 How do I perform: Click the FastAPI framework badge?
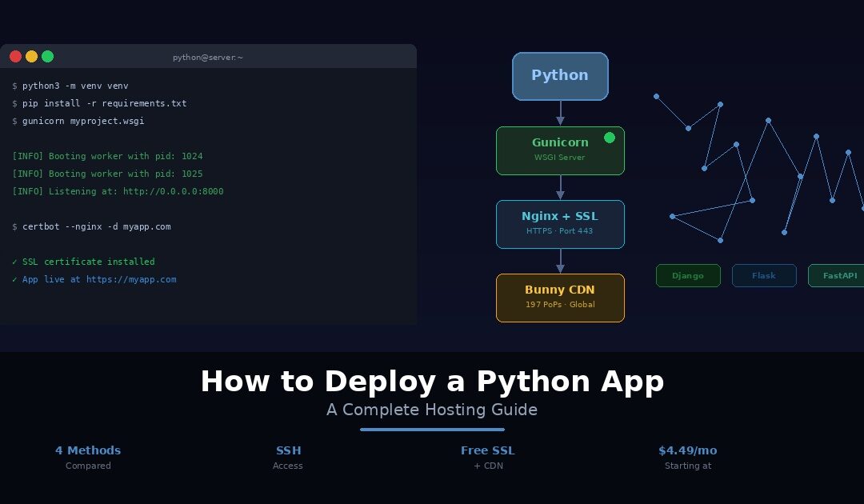[838, 275]
